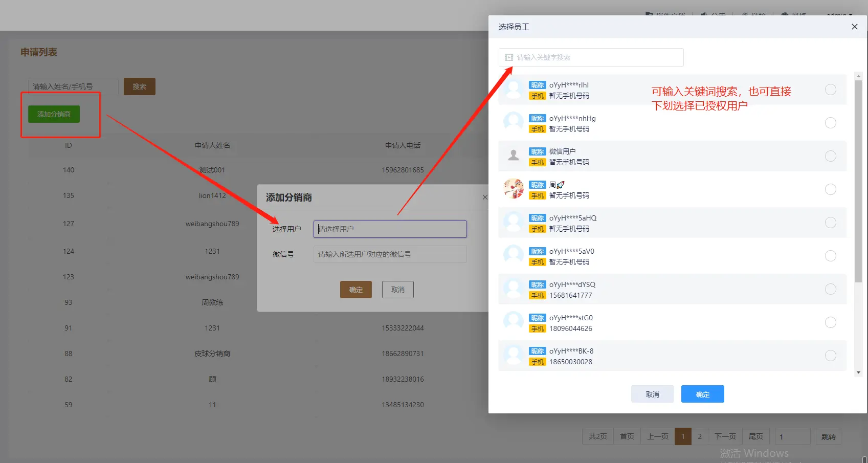Close the 添加分销商 dialog
The image size is (868, 463).
(484, 197)
